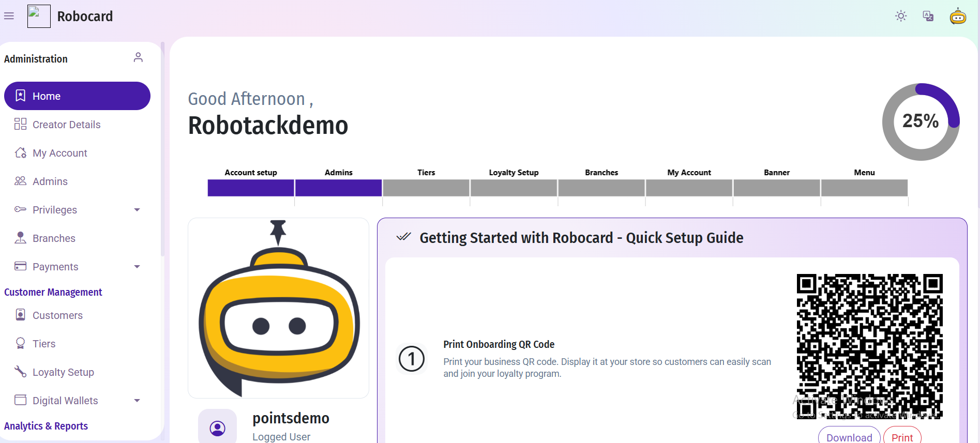Click the Administration heading text

click(x=36, y=59)
